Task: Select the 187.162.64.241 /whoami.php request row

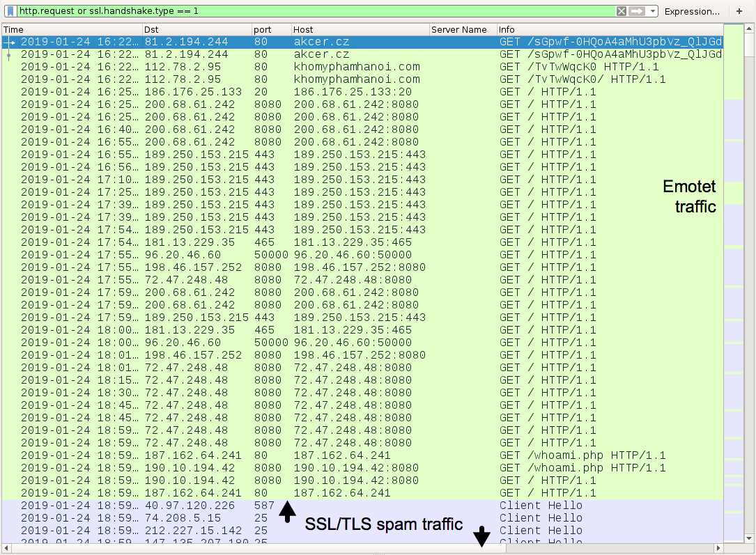Action: coord(362,455)
